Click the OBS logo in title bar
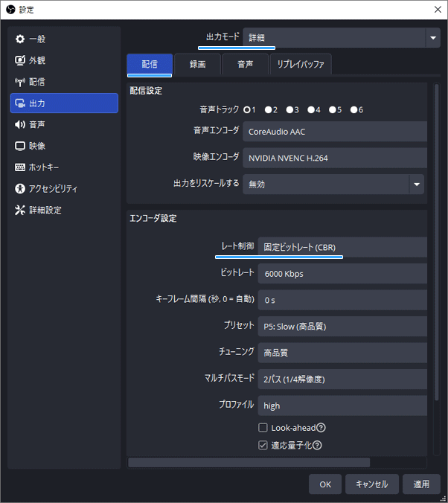The height and width of the screenshot is (503, 448). click(10, 10)
